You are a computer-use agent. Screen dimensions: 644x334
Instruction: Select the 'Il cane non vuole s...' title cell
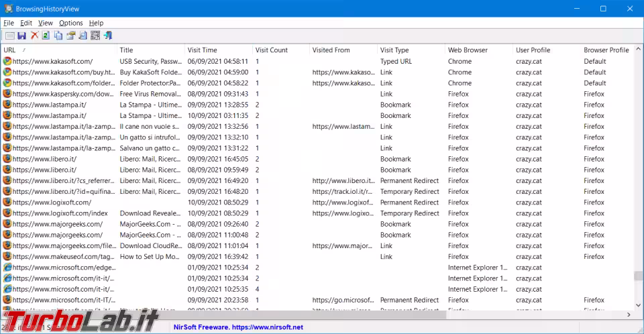point(150,127)
